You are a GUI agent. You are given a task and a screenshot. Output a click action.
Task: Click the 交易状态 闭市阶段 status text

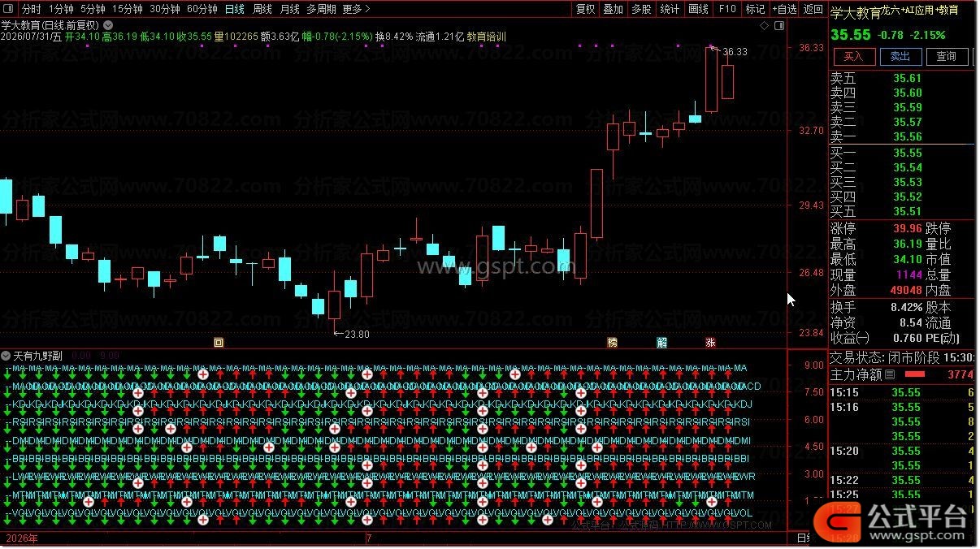(x=884, y=357)
